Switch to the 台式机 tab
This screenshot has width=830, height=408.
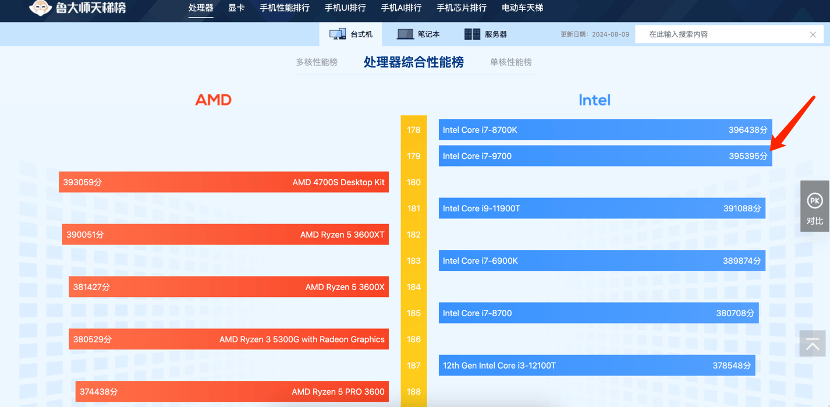(350, 34)
